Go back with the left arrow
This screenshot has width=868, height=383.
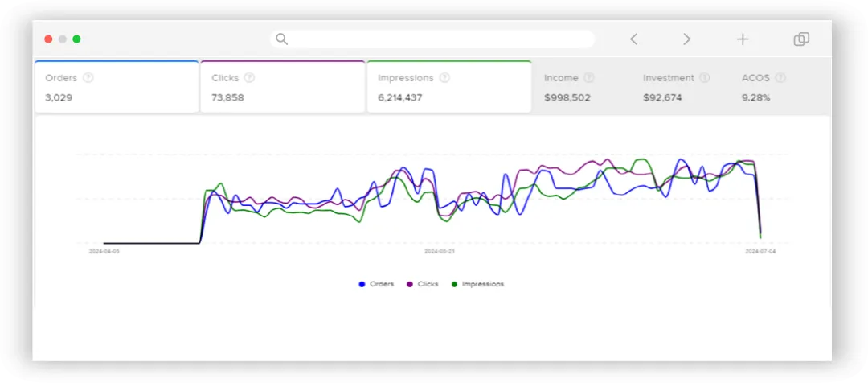click(x=634, y=39)
